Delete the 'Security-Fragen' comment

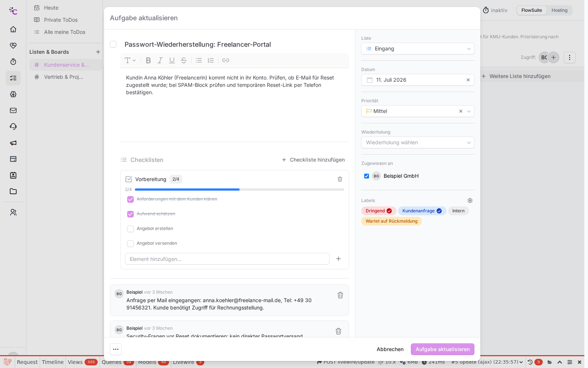click(338, 331)
